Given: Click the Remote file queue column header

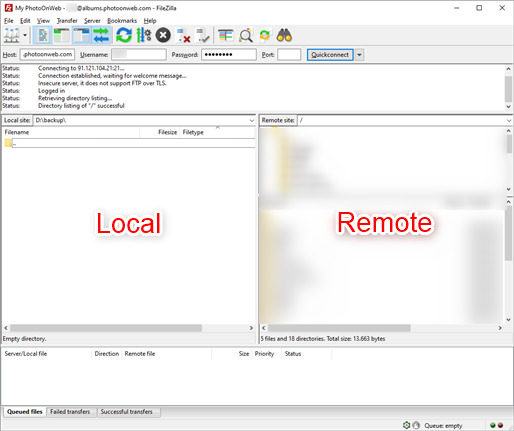Looking at the screenshot, I should 167,354.
